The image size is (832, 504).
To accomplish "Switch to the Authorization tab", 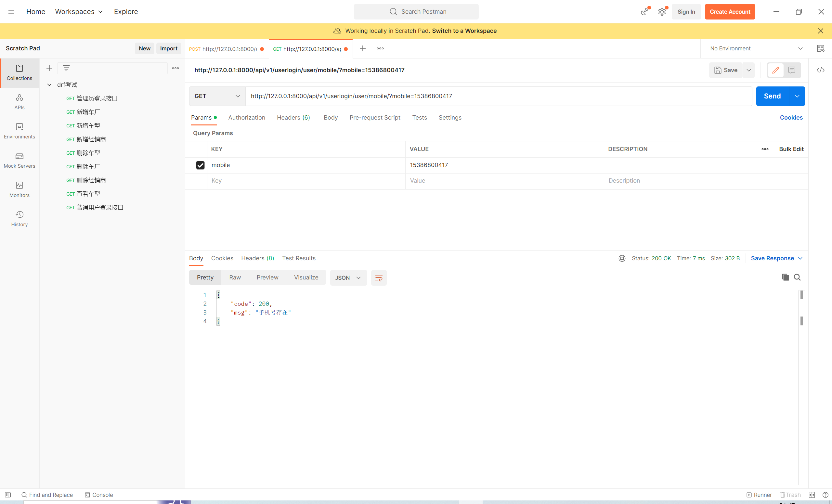I will click(x=246, y=118).
